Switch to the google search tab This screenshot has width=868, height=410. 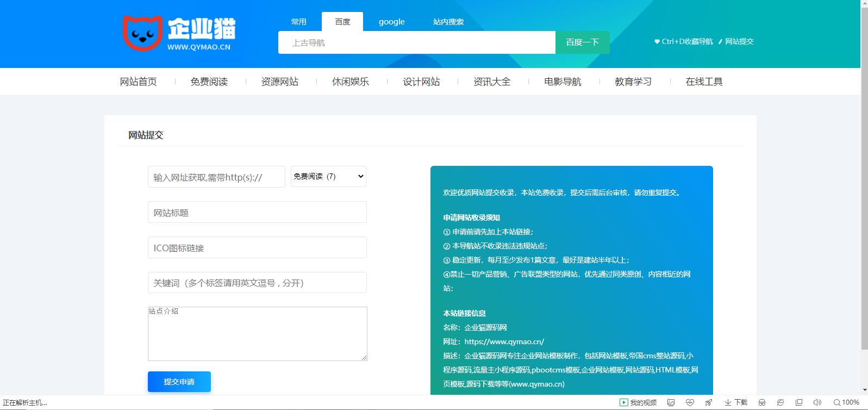pos(391,22)
